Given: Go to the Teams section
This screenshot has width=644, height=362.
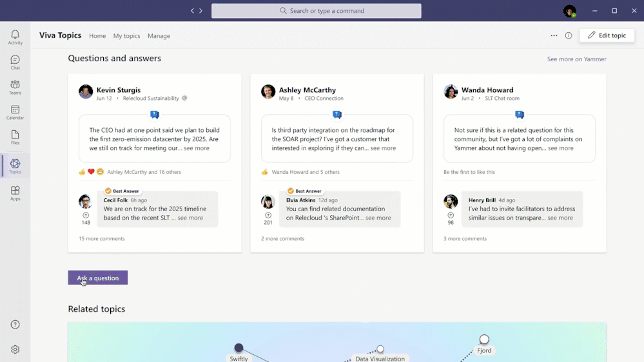Looking at the screenshot, I should click(x=15, y=87).
